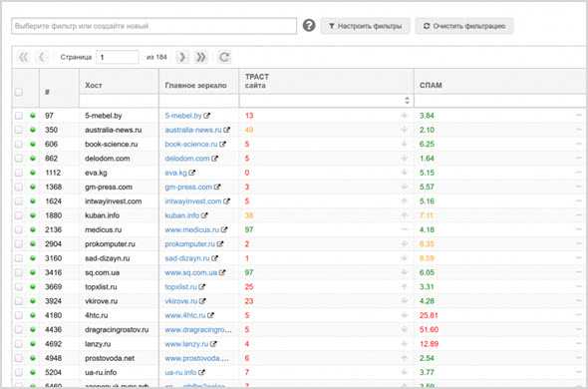Go to the first page with double-left arrows
588x389 pixels.
(x=24, y=57)
